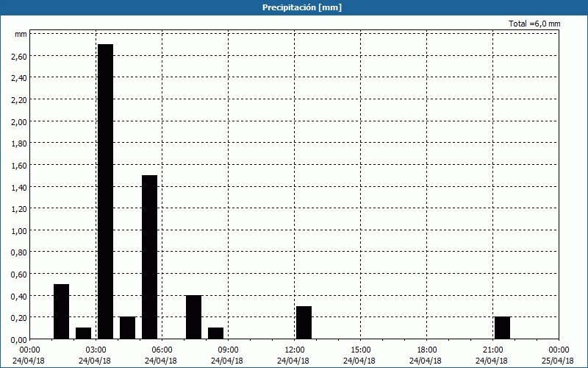Click the Precipitación [mm] title bar
Viewport: 588px width, 368px height.
point(294,7)
